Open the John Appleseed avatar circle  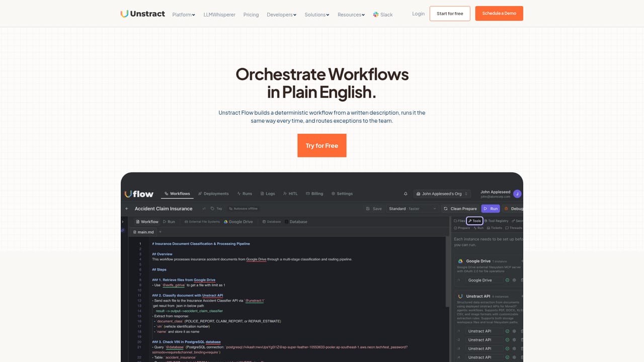coord(518,194)
